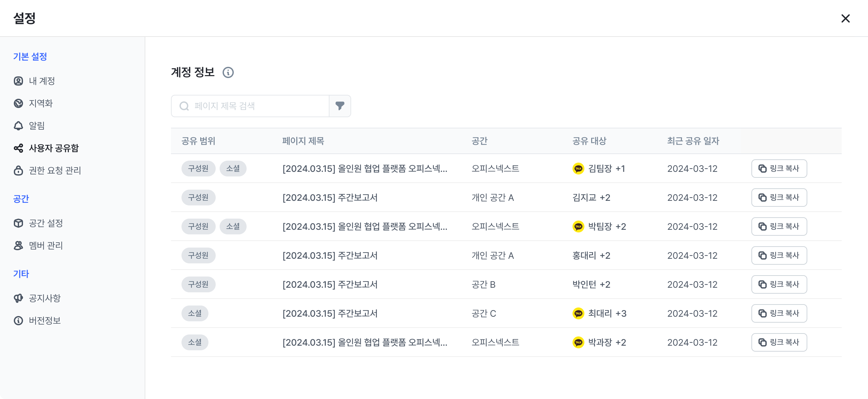This screenshot has width=868, height=399.
Task: Click the bell icon for 알림
Action: (18, 126)
